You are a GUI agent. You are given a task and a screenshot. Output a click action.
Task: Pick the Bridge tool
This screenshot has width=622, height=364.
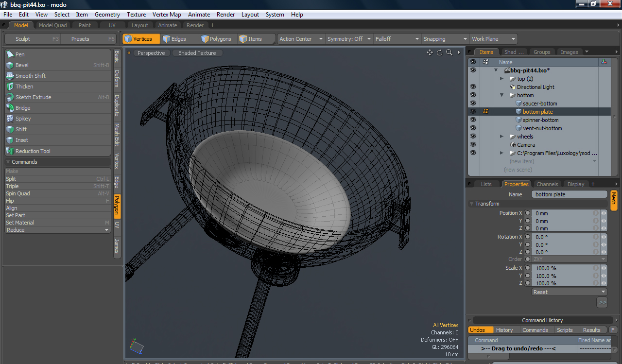[58, 108]
